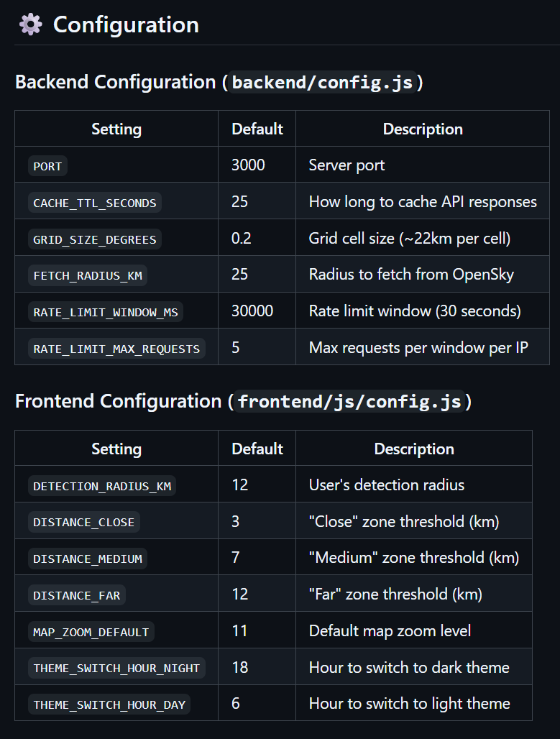Click the MAP_ZOOM_DEFAULT setting name
560x739 pixels.
91,632
